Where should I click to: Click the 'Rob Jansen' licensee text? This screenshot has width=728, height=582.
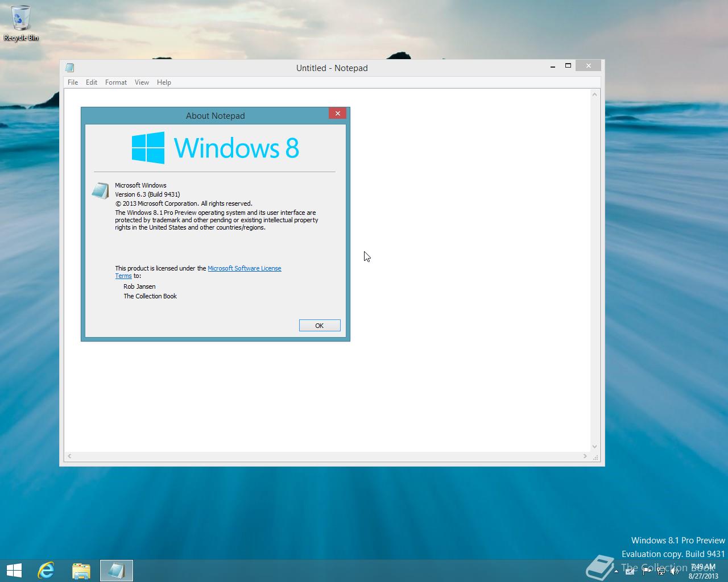pos(139,286)
